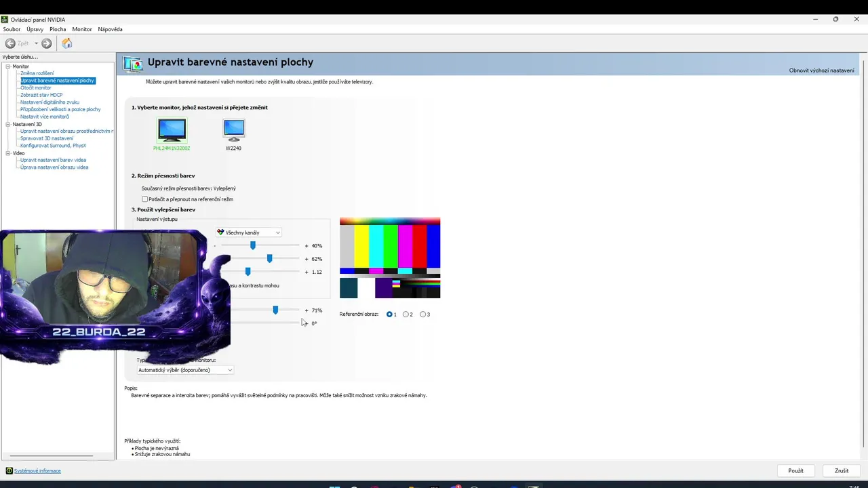868x488 pixels.
Task: Open Spravovat 3D nastavení item
Action: 47,138
